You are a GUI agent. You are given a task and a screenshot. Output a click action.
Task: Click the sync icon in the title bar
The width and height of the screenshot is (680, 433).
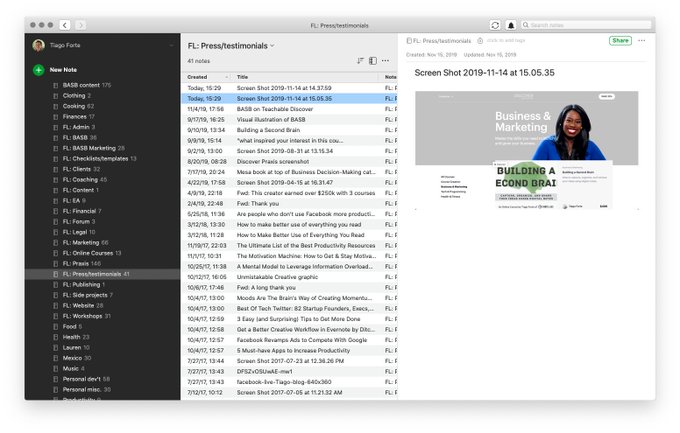click(495, 25)
